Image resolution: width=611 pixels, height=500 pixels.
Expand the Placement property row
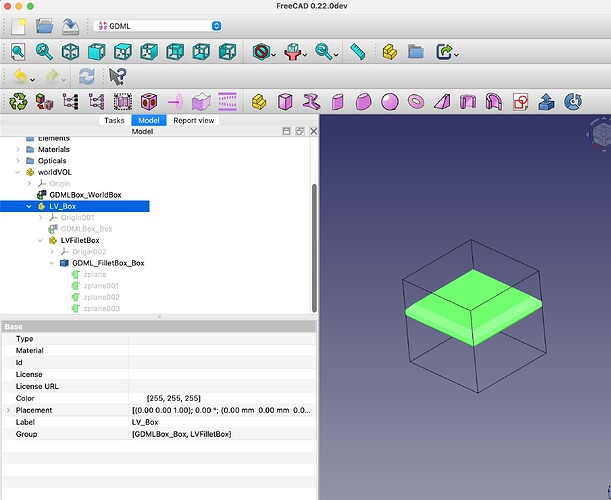(8, 410)
